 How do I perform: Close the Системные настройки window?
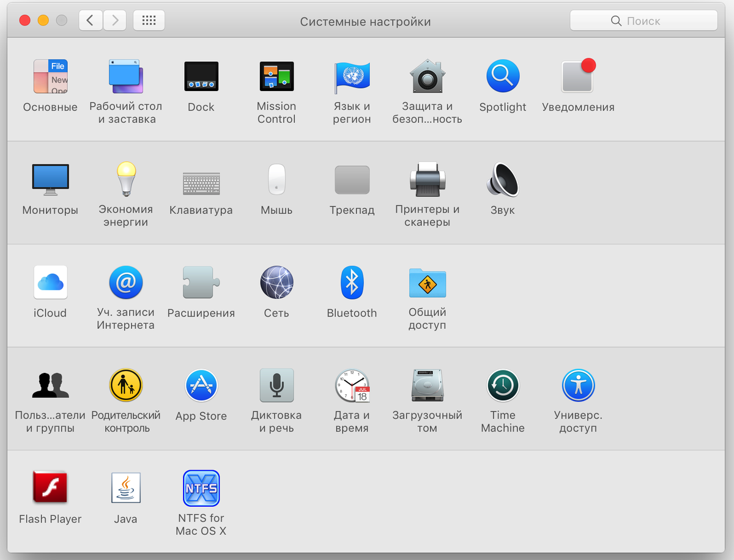25,20
